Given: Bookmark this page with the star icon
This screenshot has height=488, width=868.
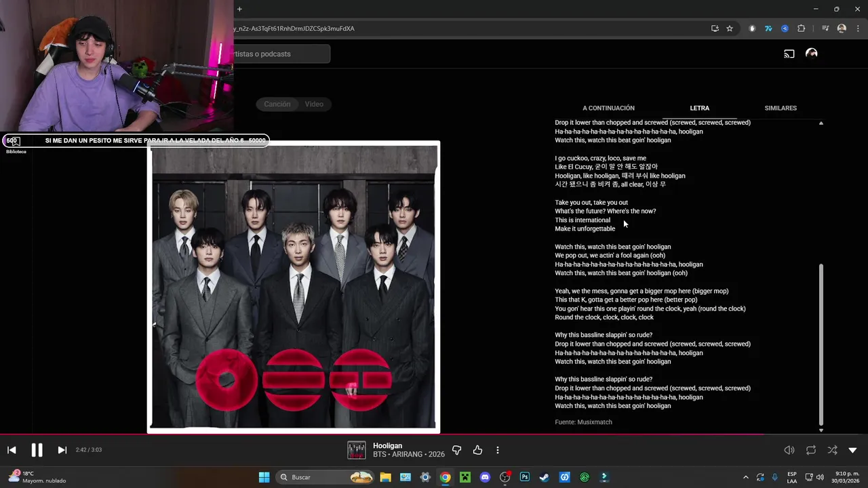Looking at the screenshot, I should (730, 28).
